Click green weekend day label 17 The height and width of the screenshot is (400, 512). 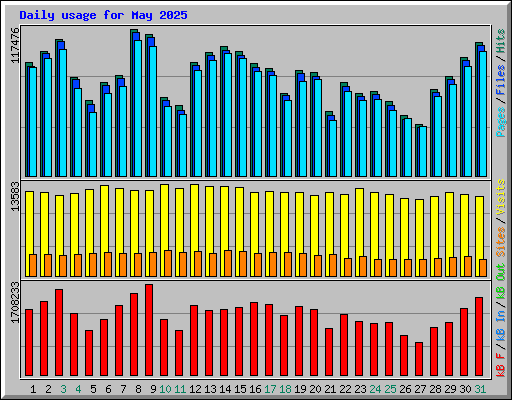pos(270,389)
